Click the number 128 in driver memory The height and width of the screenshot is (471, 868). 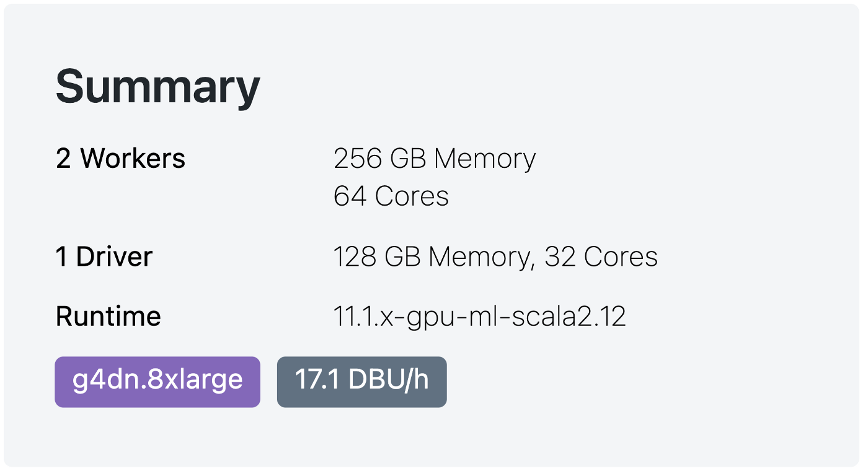tap(355, 257)
